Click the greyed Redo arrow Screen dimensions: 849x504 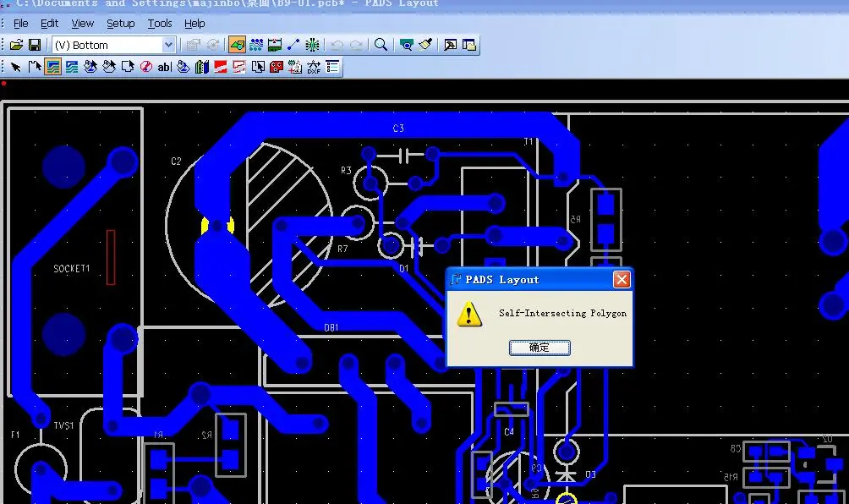pyautogui.click(x=356, y=45)
